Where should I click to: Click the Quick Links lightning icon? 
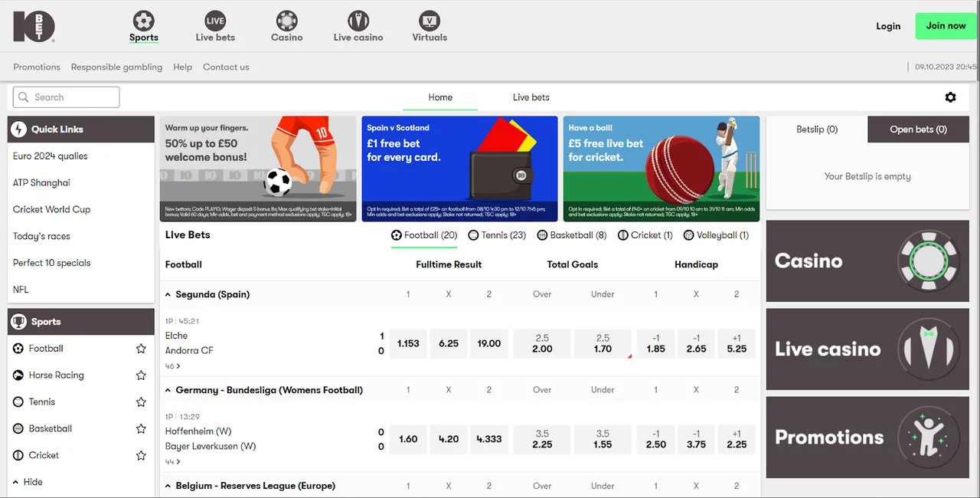tap(18, 129)
